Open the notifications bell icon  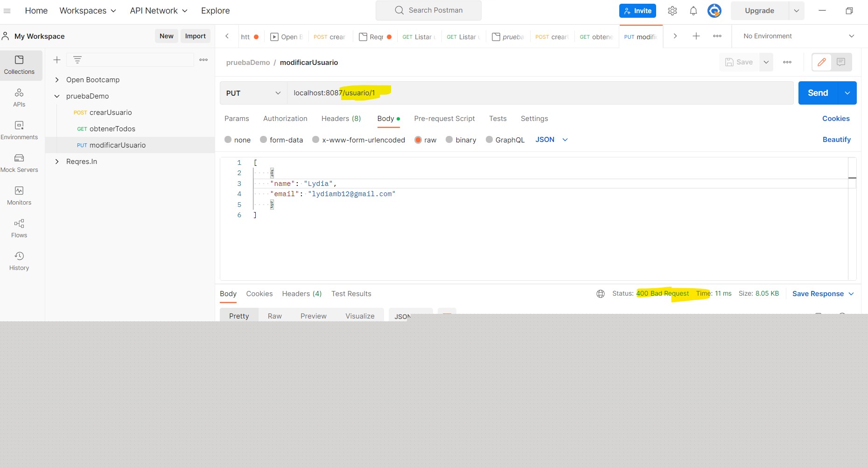pos(693,11)
